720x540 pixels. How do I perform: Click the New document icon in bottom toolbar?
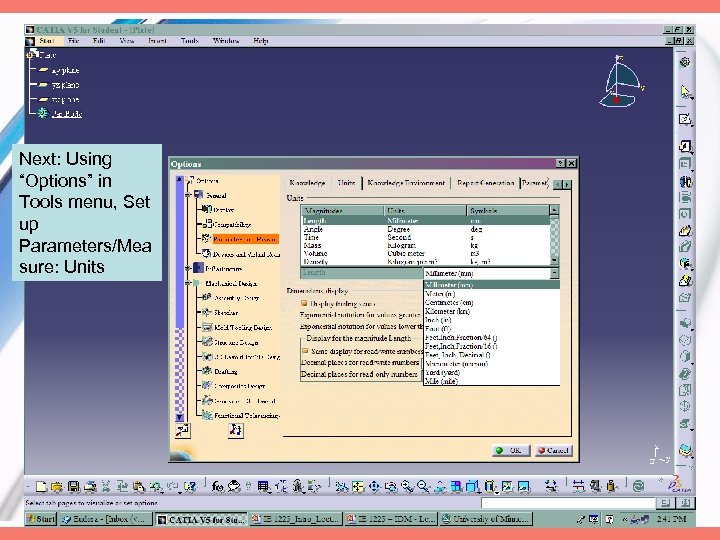coord(41,486)
